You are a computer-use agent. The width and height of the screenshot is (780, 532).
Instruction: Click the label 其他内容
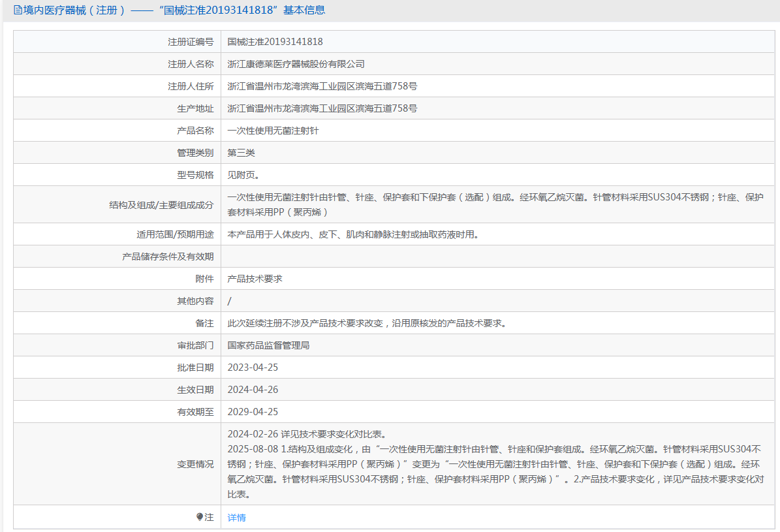195,301
